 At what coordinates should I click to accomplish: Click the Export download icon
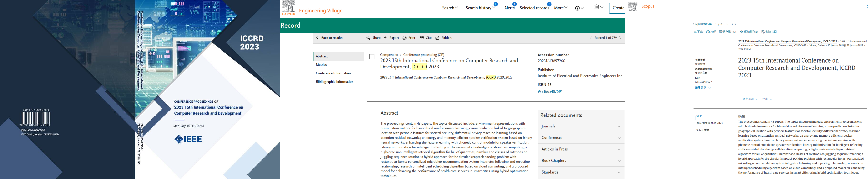coord(385,38)
